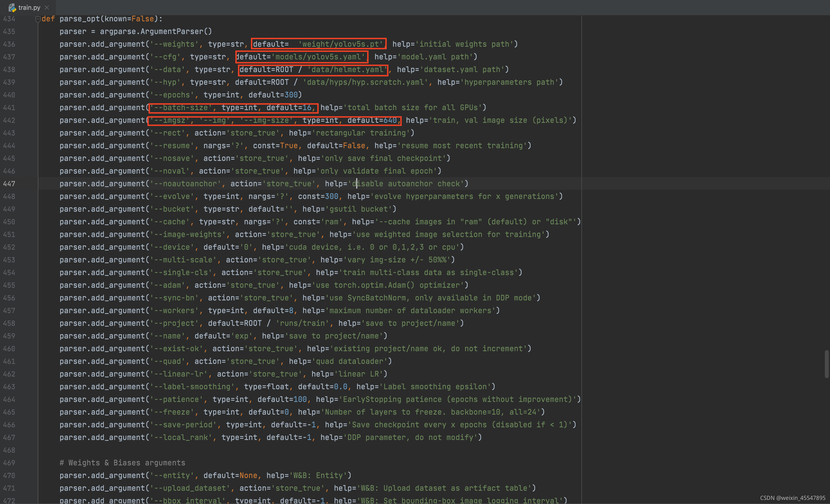Click the '--workers' argument string
830x504 pixels.
click(174, 311)
